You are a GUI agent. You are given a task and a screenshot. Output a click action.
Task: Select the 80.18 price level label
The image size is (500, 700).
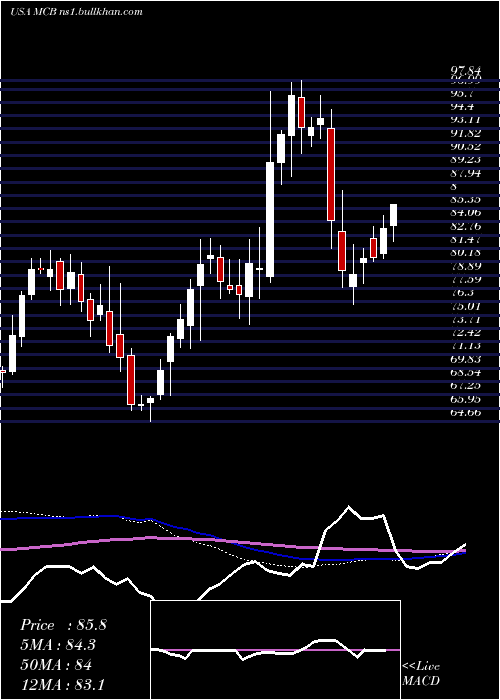(467, 253)
